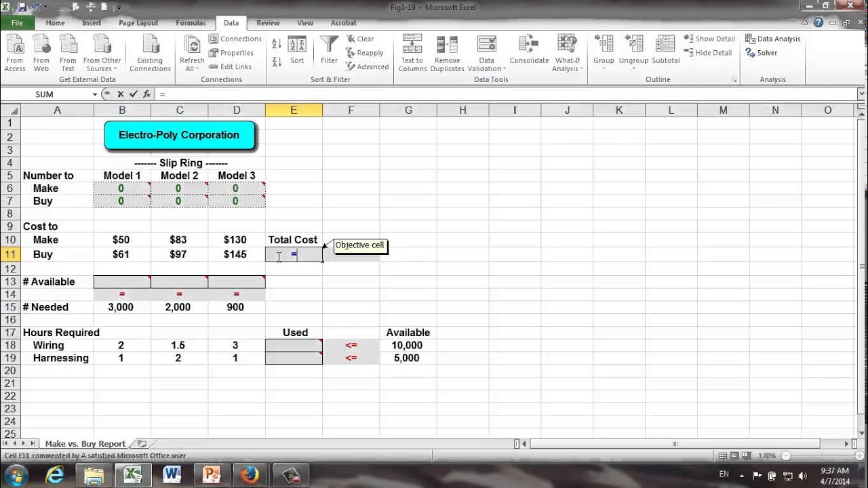This screenshot has height=488, width=868.
Task: Click Hide Detail in Outline
Action: (x=708, y=53)
